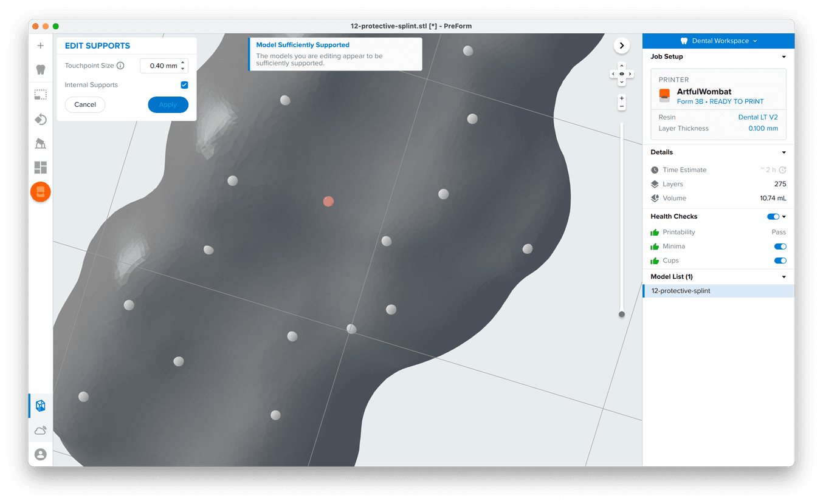This screenshot has width=823, height=504.
Task: Click the plus icon to add a model
Action: (x=41, y=46)
